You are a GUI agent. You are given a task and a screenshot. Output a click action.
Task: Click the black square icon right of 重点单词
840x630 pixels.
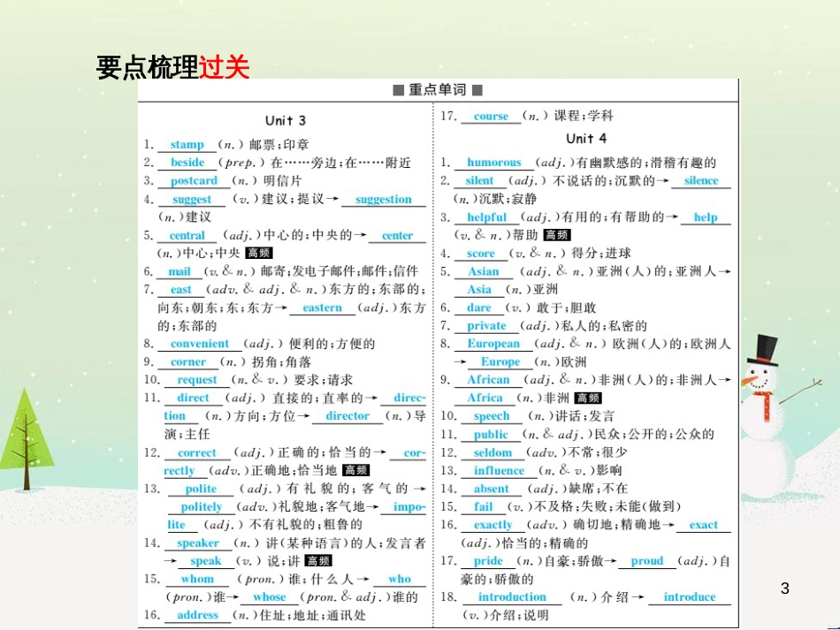pos(478,91)
